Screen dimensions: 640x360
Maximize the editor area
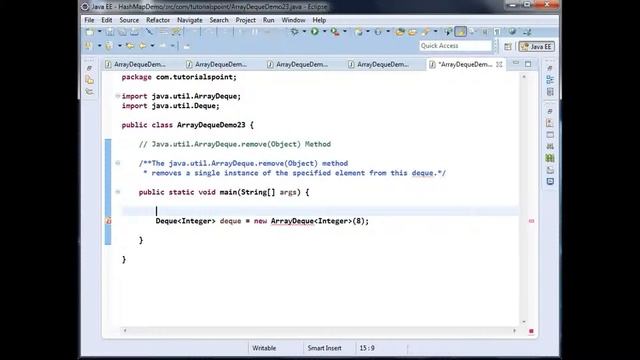(528, 64)
